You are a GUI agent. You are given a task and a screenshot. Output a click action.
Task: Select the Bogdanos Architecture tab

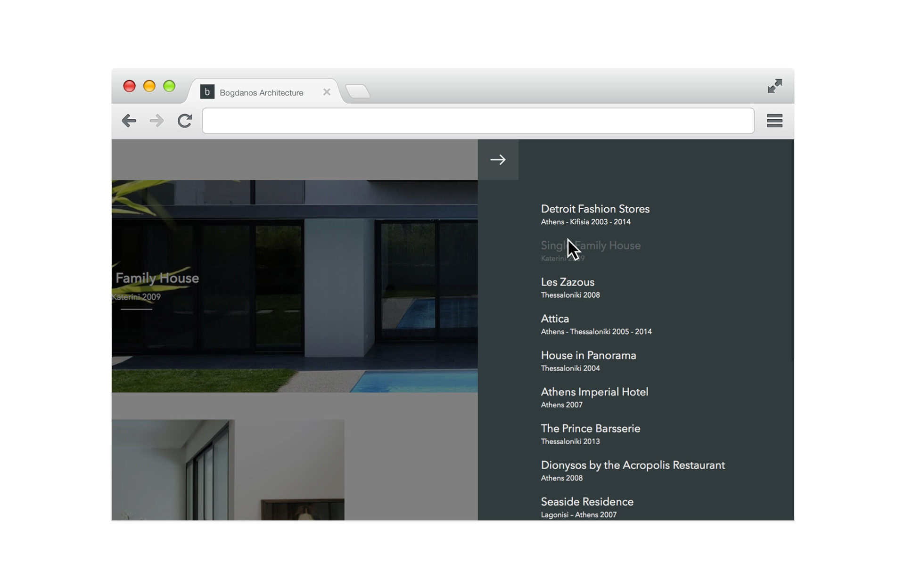264,91
